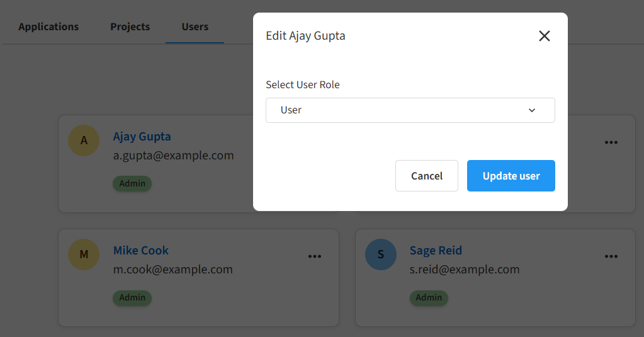Click Sage Reid's Admin role badge
This screenshot has width=644, height=337.
click(429, 298)
